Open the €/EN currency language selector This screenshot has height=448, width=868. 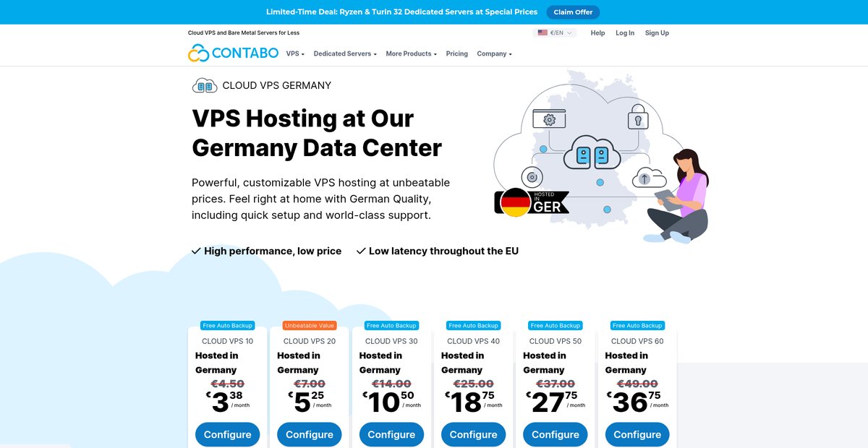555,33
